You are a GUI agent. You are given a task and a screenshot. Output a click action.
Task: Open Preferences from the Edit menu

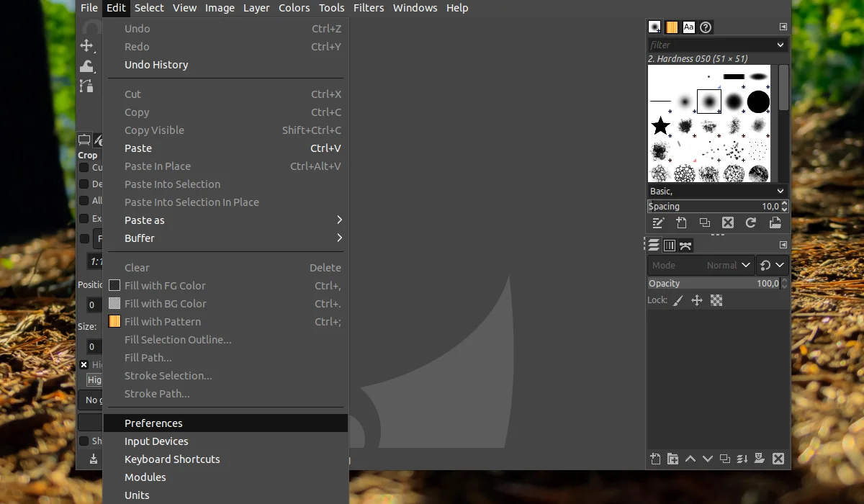click(225, 423)
